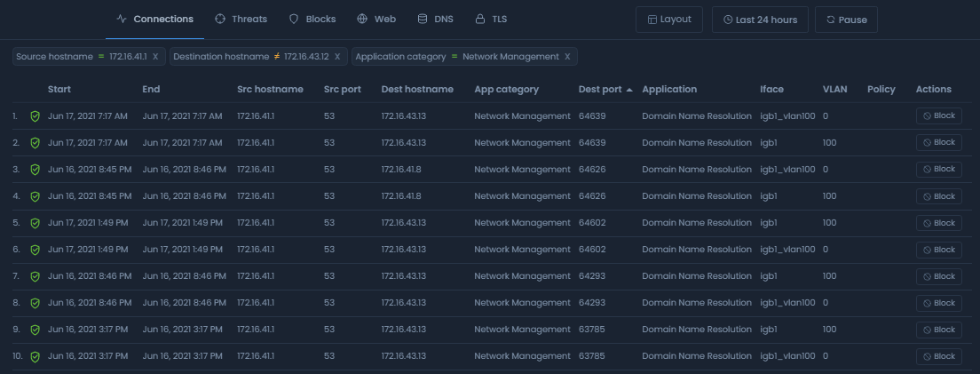This screenshot has width=980, height=374.
Task: Click dest port 64293 in row 7
Action: click(x=592, y=276)
